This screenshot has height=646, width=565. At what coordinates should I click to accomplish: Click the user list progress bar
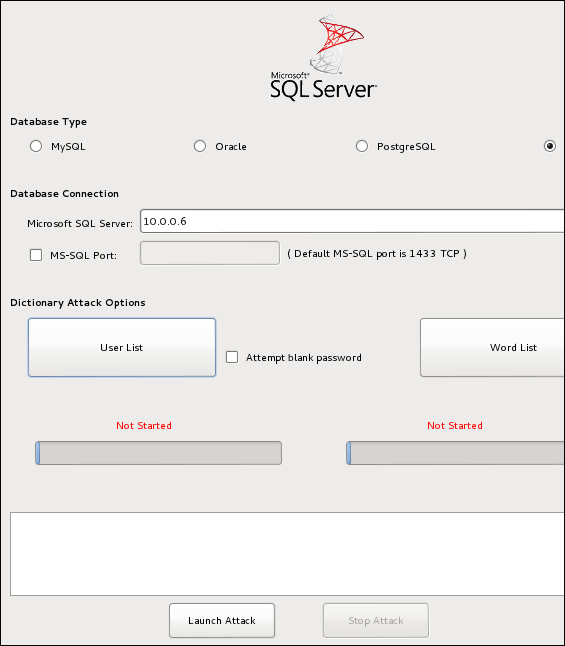click(x=159, y=453)
